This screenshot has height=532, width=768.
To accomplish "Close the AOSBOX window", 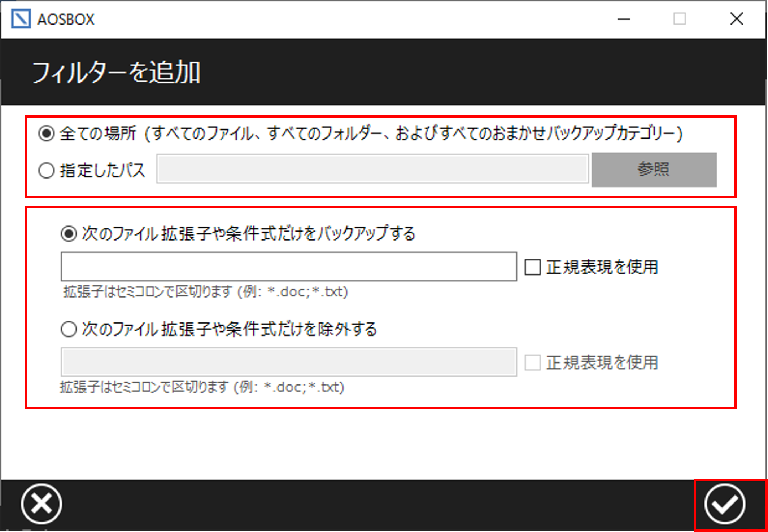I will click(x=737, y=19).
